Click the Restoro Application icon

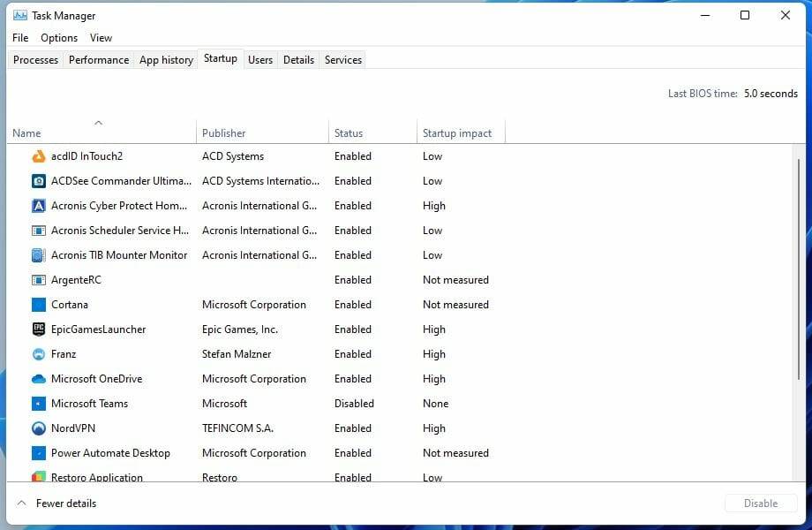38,478
